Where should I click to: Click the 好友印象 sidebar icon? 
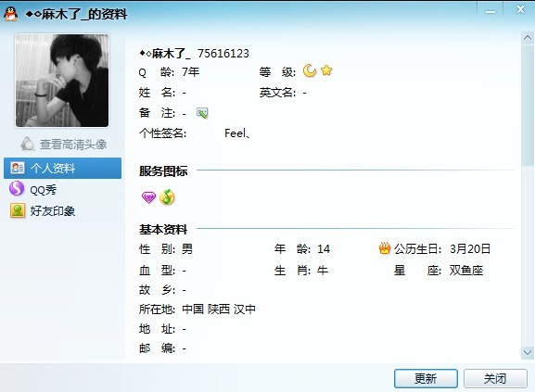18,210
